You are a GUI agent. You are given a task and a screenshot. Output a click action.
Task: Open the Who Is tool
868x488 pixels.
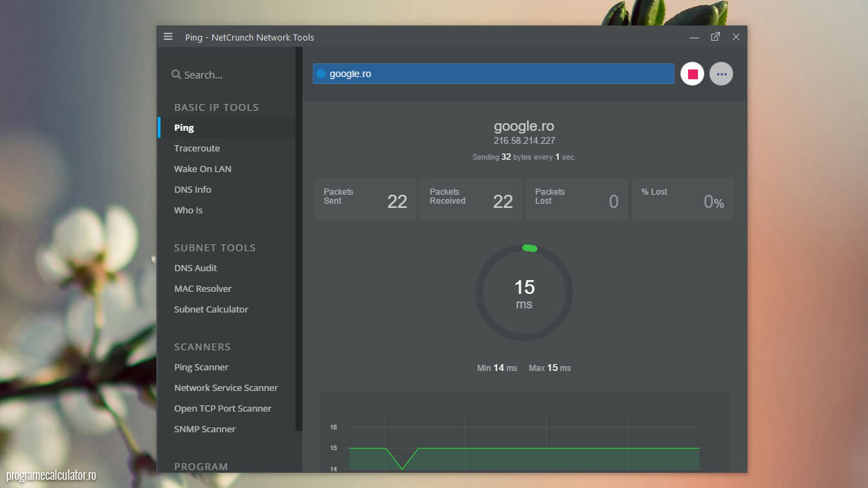(x=188, y=210)
